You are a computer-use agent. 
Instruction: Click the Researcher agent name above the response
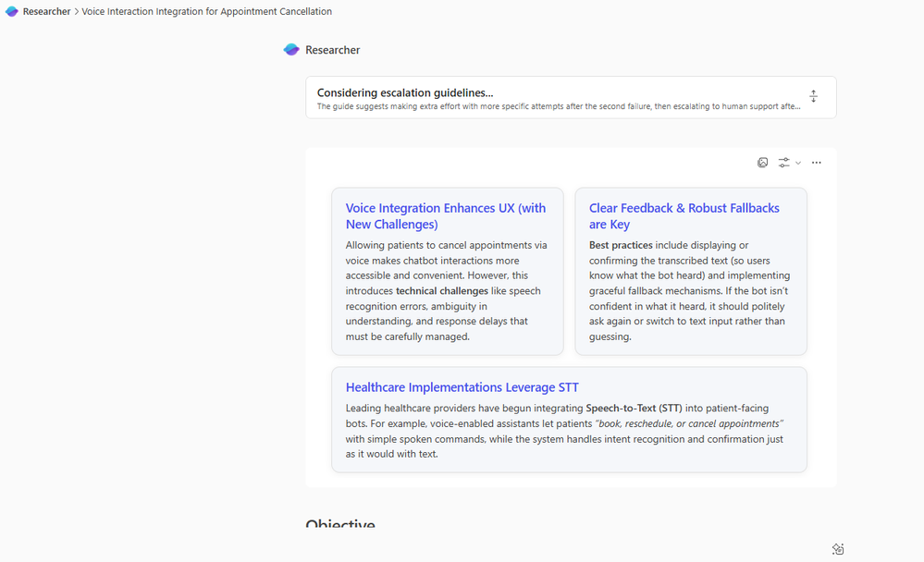click(x=333, y=50)
